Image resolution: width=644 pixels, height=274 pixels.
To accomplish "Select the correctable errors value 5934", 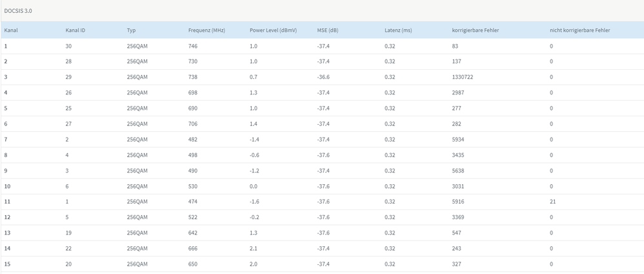I will tap(458, 140).
